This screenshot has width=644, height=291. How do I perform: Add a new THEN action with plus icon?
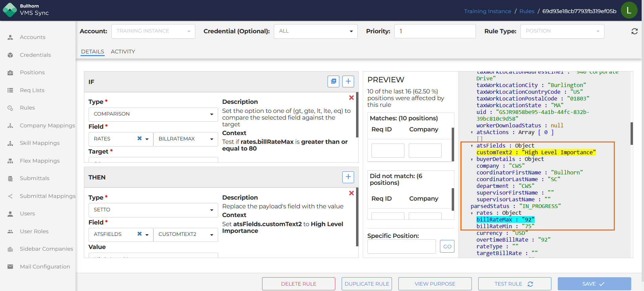click(348, 177)
